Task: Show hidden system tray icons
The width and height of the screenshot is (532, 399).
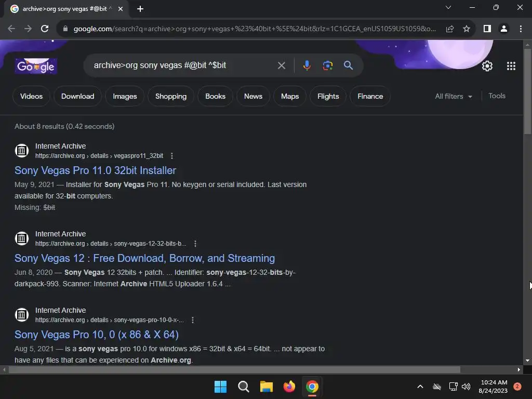Action: [x=420, y=387]
